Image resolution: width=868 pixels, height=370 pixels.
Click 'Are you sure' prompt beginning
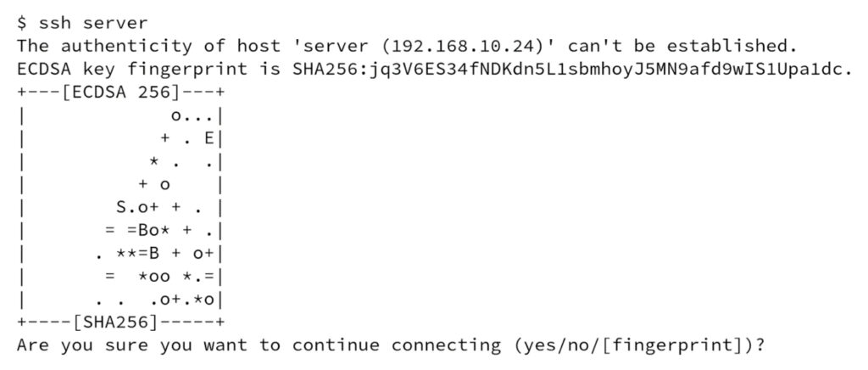[x=82, y=345]
